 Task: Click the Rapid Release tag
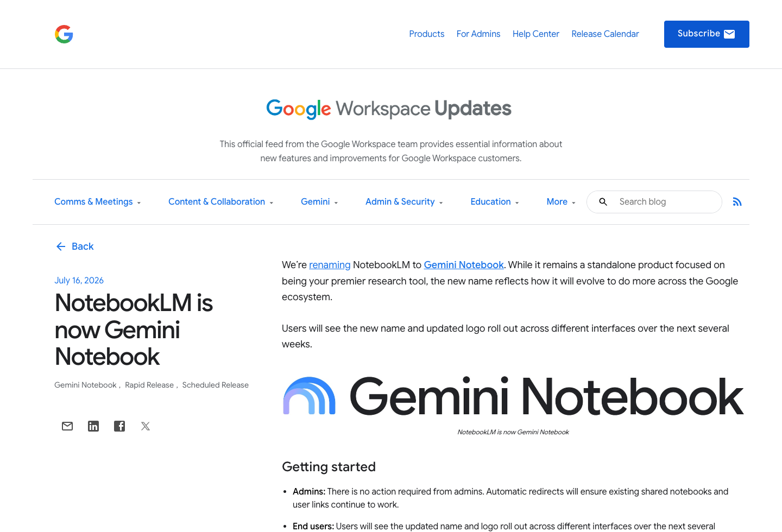tap(149, 385)
